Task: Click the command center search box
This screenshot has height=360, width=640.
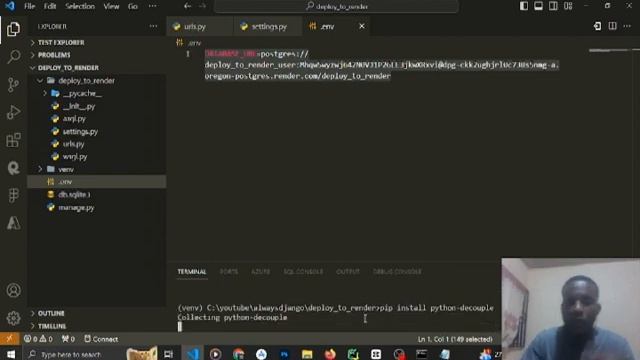Action: 337,7
